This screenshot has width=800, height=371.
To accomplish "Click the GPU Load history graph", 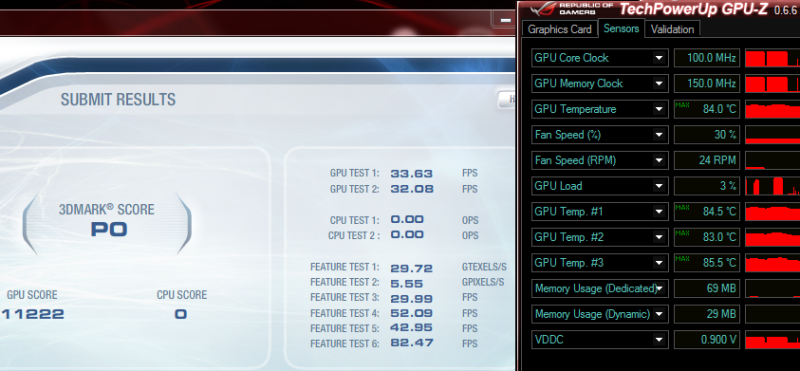I will pyautogui.click(x=772, y=186).
